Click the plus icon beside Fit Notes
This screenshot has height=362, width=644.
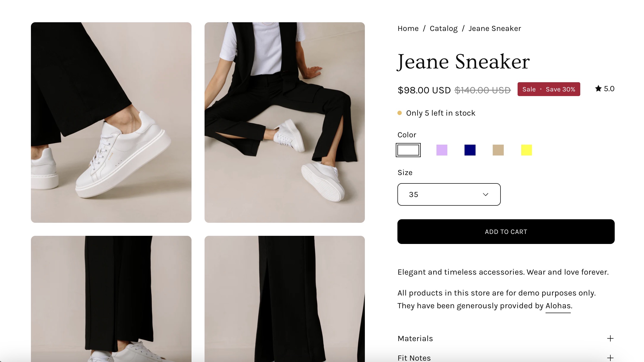tap(610, 358)
